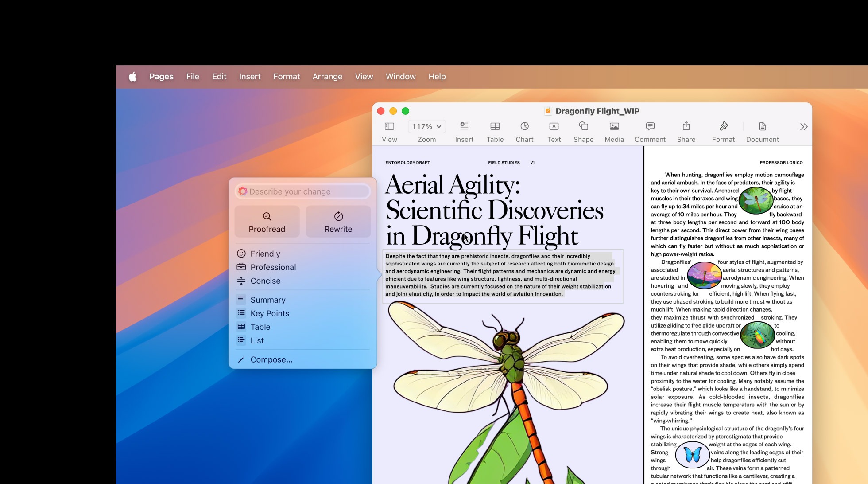Open the Format brush inspector

(723, 127)
